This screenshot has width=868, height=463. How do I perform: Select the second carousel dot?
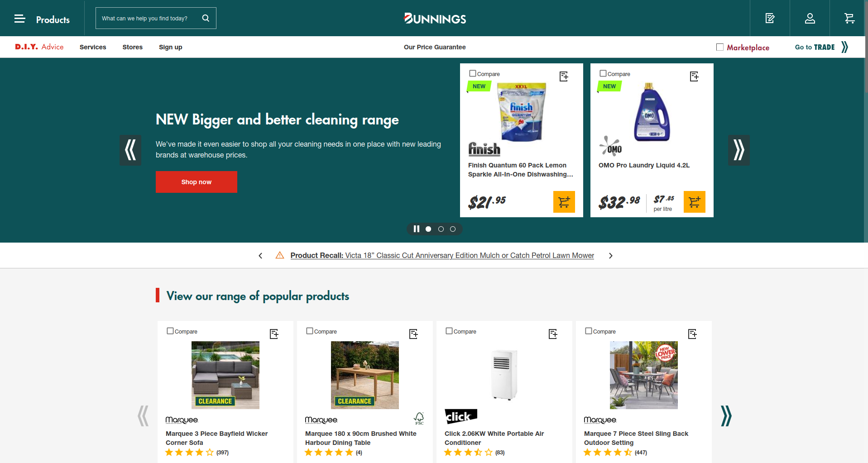[440, 229]
